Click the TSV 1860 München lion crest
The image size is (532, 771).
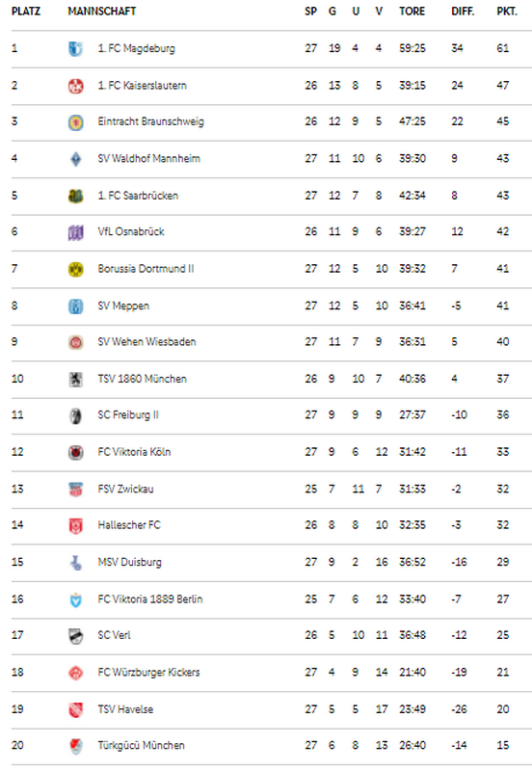75,379
